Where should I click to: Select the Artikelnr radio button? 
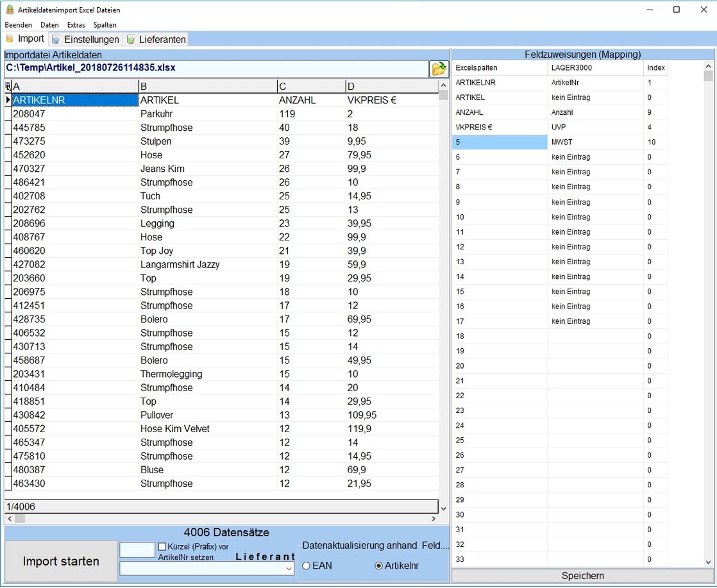tap(378, 566)
